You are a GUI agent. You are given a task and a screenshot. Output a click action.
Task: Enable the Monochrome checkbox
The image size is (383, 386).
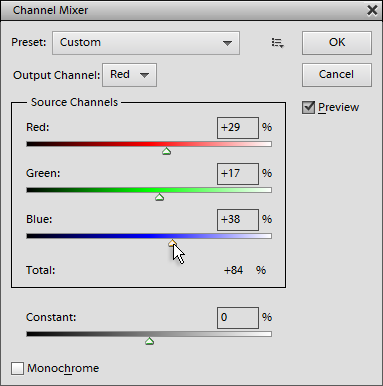click(17, 369)
